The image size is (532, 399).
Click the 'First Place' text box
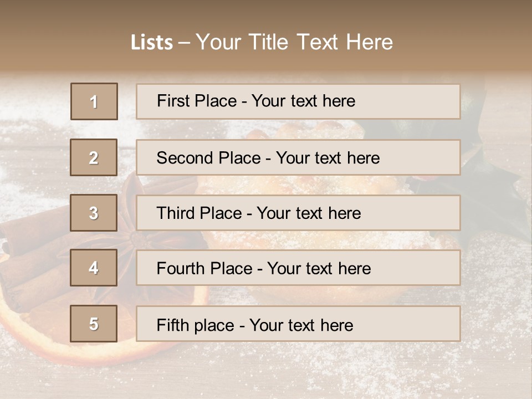pyautogui.click(x=298, y=101)
